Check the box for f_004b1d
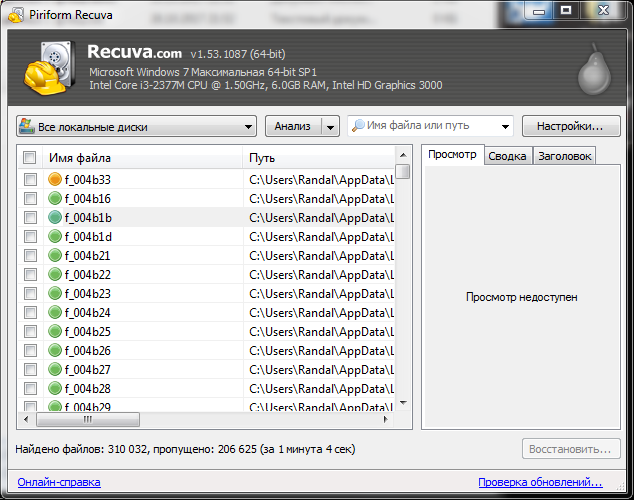634x500 pixels. coord(30,236)
